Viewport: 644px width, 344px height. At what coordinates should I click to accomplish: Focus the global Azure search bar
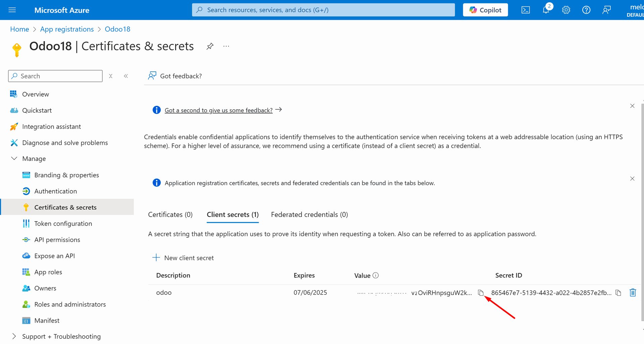pos(323,10)
